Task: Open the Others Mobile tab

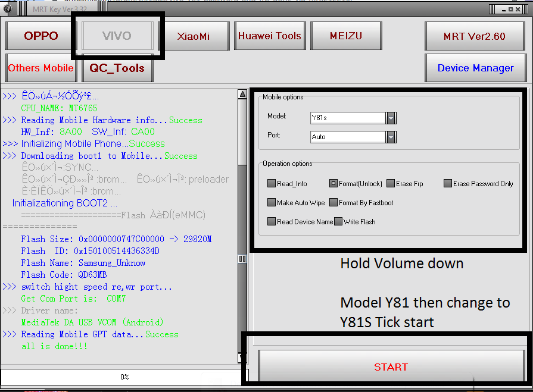Action: click(41, 68)
